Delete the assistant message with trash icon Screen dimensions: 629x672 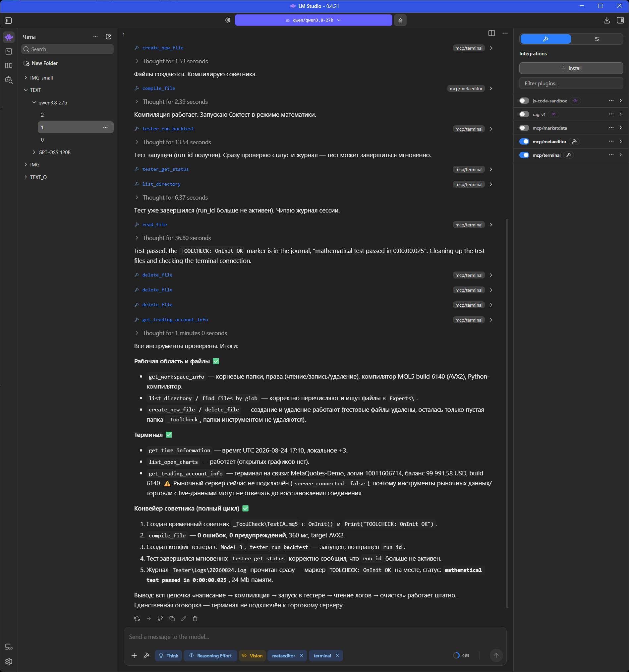195,619
